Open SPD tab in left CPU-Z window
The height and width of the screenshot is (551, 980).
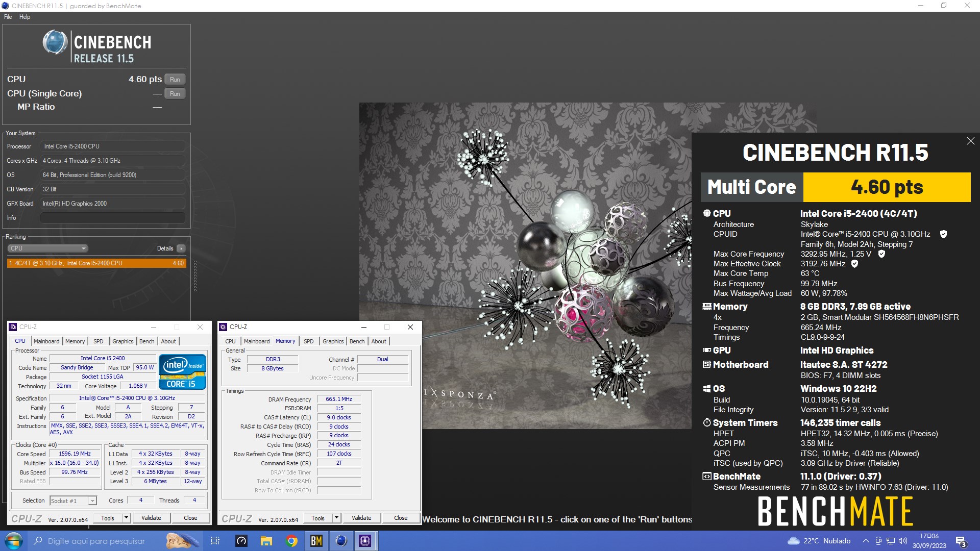(99, 341)
